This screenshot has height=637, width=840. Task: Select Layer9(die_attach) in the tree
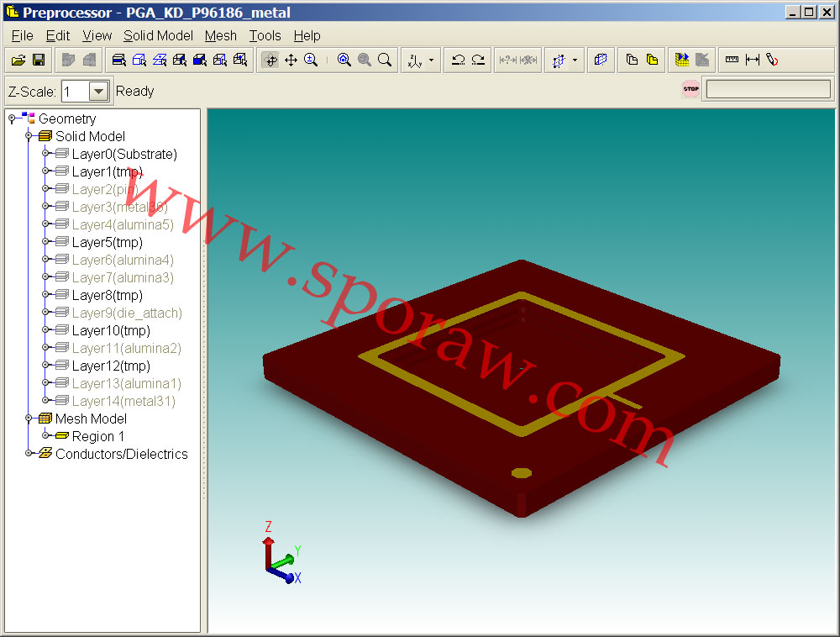tap(126, 313)
